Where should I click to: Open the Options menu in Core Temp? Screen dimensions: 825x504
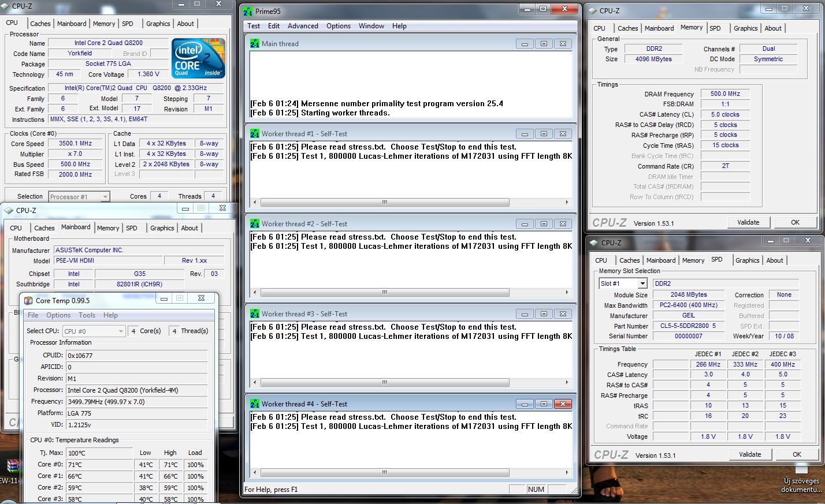[58, 315]
